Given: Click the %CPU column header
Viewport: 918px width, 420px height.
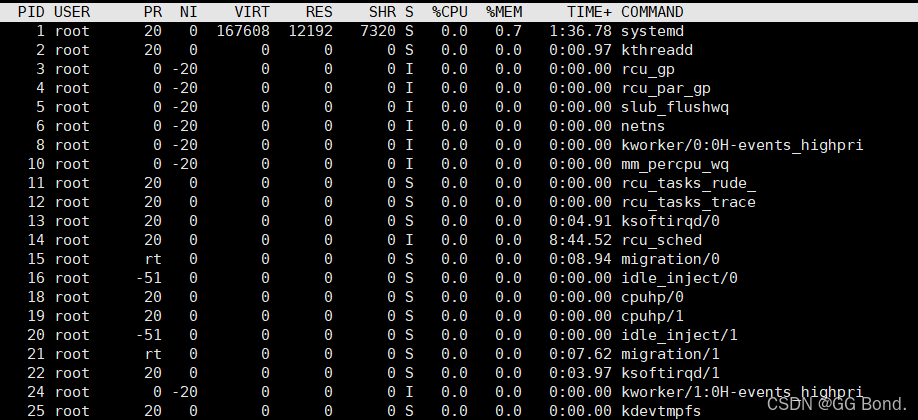Looking at the screenshot, I should pos(450,12).
